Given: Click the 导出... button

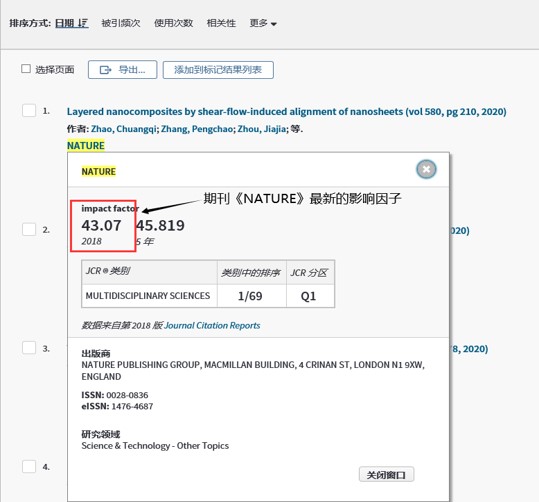Looking at the screenshot, I should tap(122, 70).
